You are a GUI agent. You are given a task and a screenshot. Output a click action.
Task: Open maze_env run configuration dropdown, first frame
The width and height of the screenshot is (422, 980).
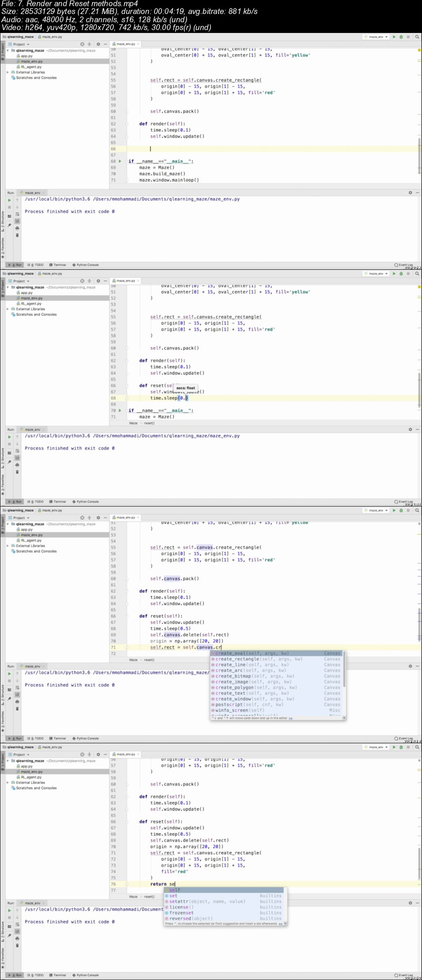pyautogui.click(x=376, y=37)
